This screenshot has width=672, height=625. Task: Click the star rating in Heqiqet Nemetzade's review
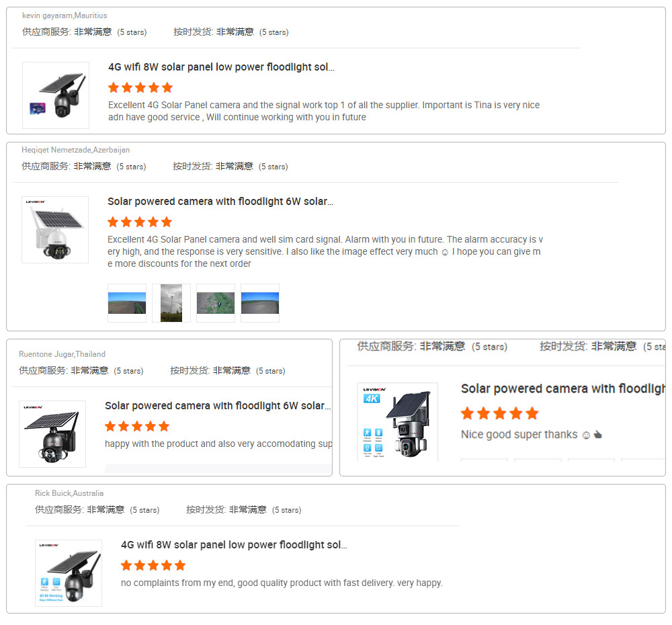140,222
